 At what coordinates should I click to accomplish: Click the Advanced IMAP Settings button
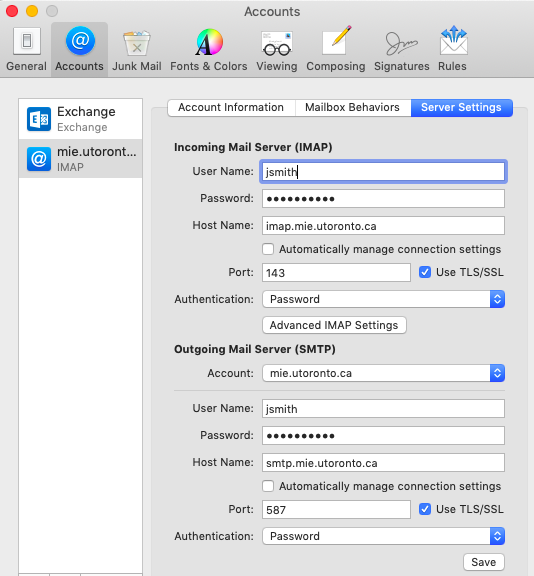(x=334, y=325)
